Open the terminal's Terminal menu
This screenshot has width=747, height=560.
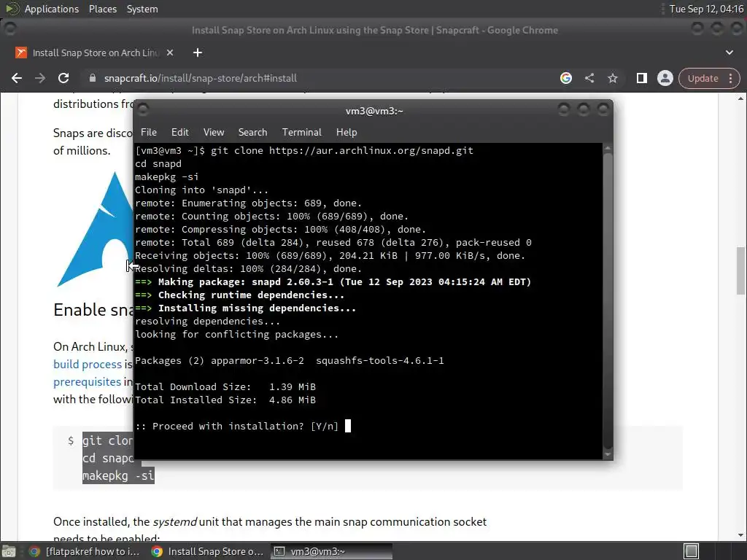coord(301,133)
